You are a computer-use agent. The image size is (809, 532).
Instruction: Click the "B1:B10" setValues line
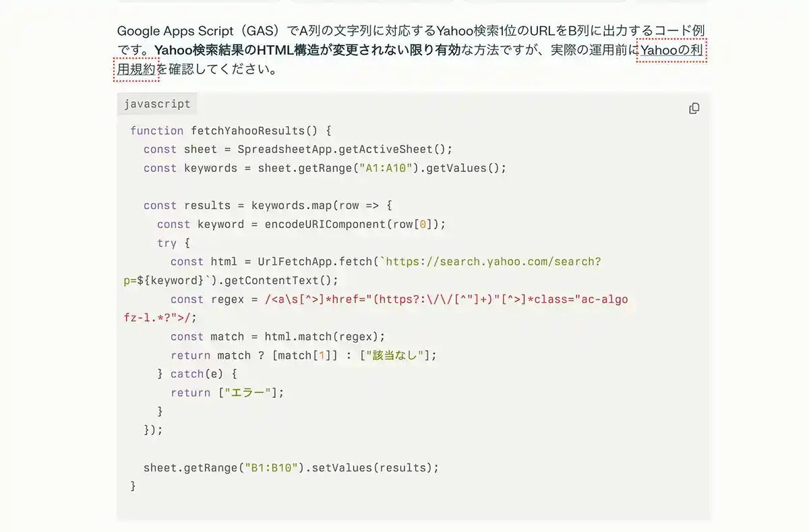[291, 468]
